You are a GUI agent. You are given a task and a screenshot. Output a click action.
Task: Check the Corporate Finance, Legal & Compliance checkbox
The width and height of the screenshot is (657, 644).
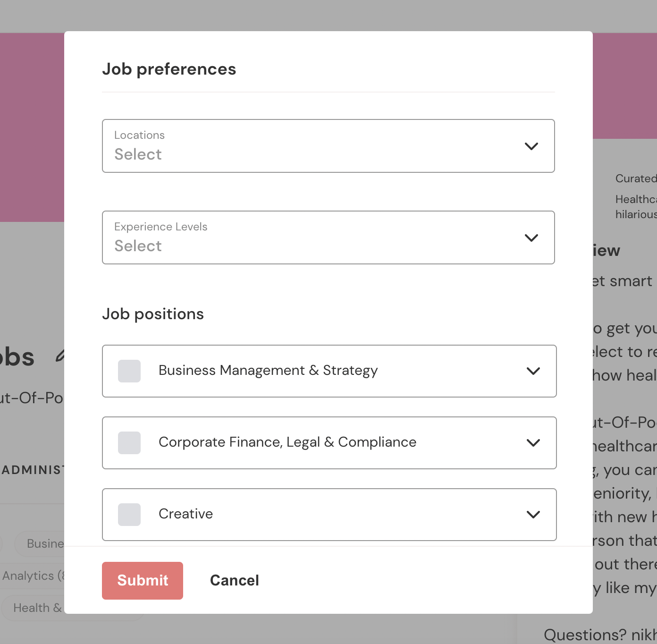point(129,443)
